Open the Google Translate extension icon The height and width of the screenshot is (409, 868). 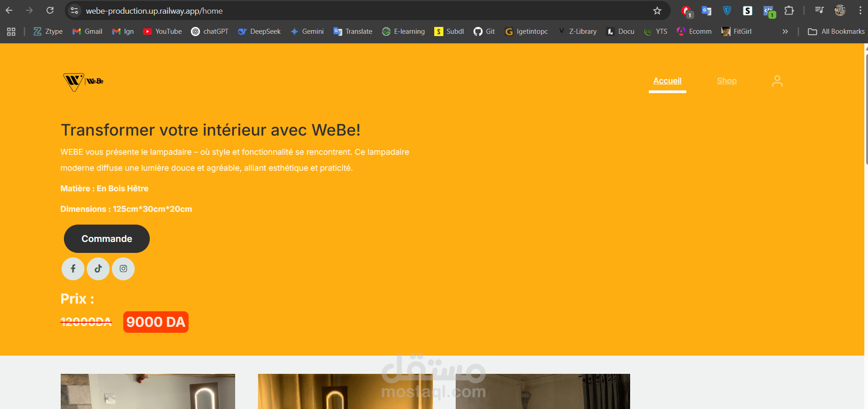pyautogui.click(x=706, y=10)
